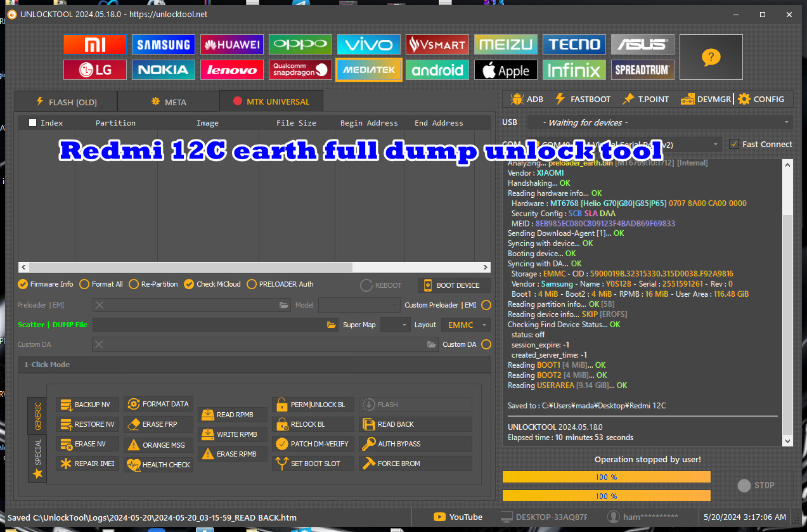Click the AUTH BYPASS button

[x=416, y=444]
